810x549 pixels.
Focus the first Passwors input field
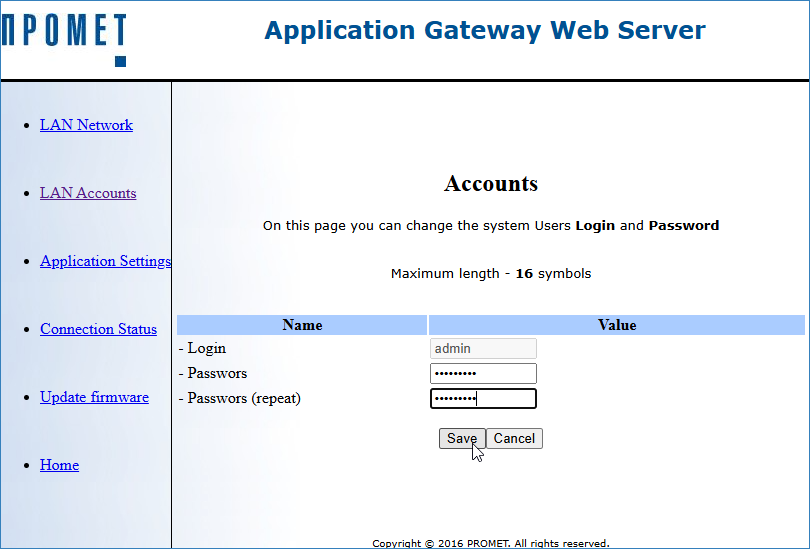(x=483, y=374)
